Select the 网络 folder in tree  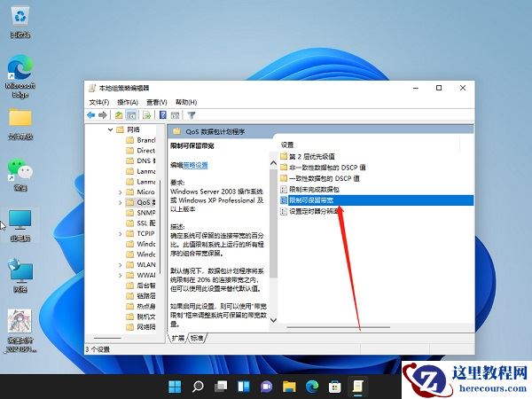(129, 129)
